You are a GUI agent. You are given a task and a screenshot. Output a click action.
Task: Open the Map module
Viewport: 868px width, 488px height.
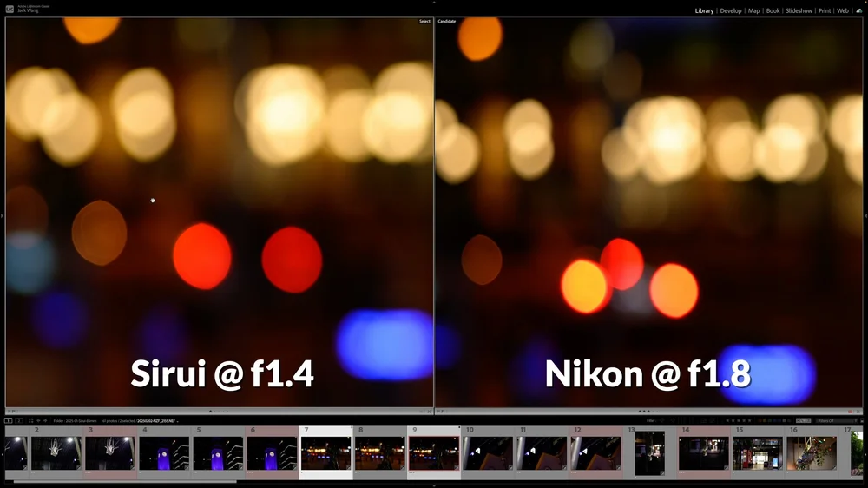[754, 10]
